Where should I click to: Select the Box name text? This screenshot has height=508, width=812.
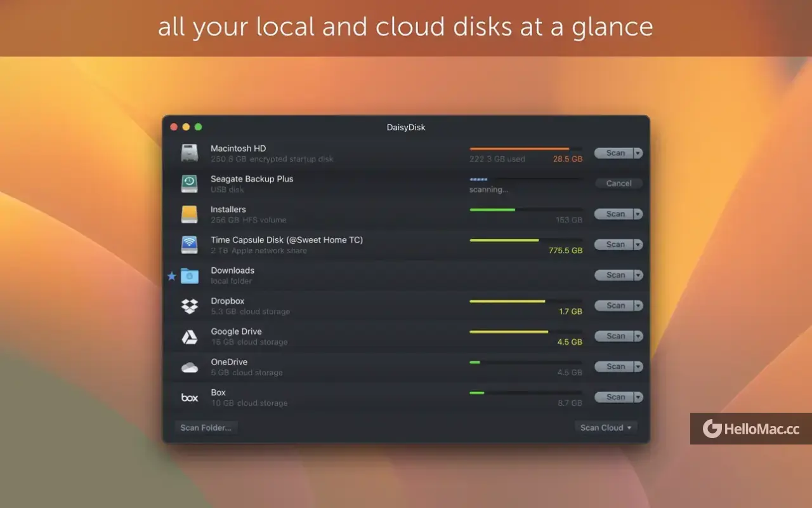coord(218,392)
